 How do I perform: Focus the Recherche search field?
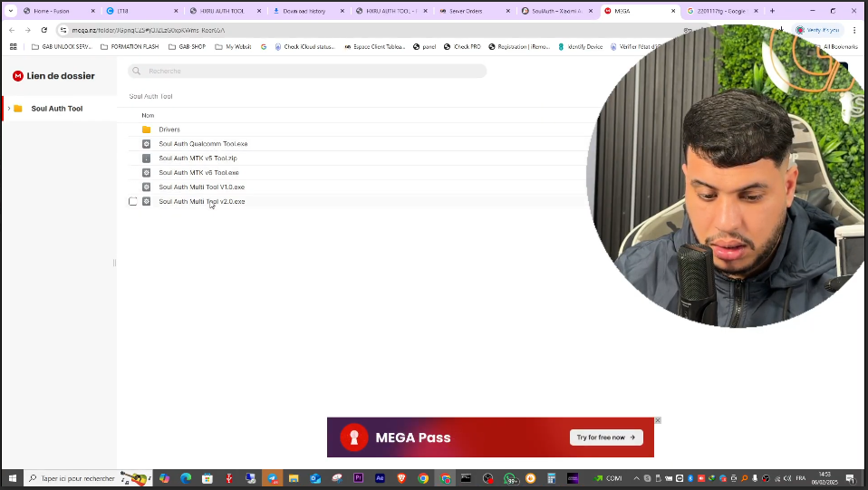[307, 71]
